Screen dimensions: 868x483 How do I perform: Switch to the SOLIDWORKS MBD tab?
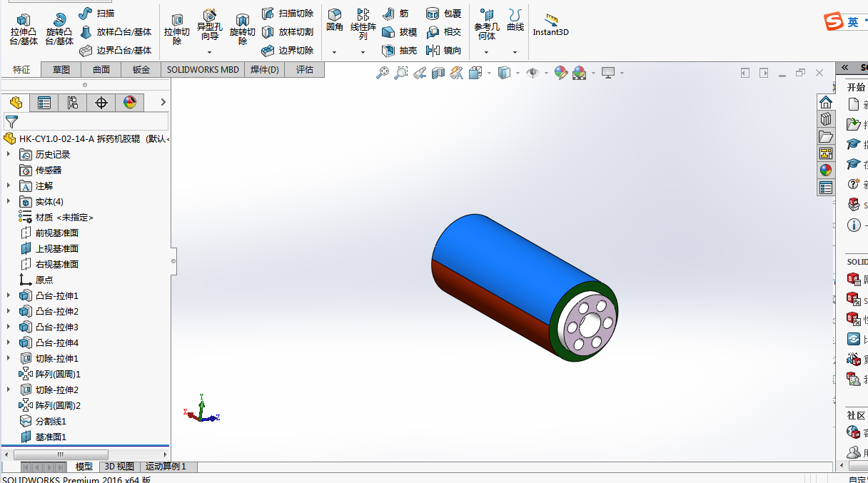[203, 69]
